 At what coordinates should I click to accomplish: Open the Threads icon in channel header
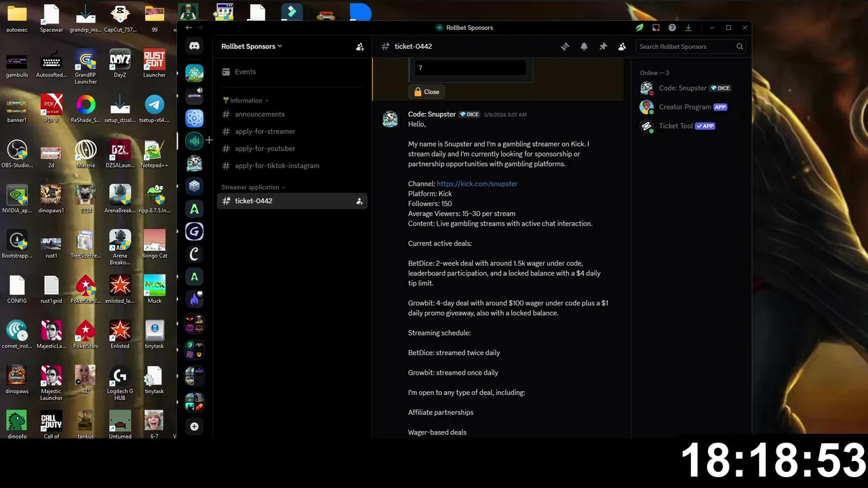(x=565, y=47)
